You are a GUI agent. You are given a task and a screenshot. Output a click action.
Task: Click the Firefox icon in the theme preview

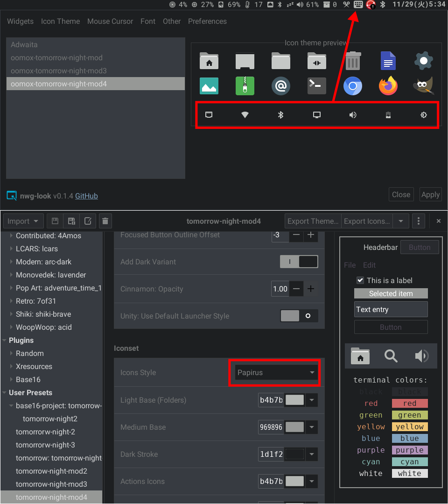click(x=388, y=86)
